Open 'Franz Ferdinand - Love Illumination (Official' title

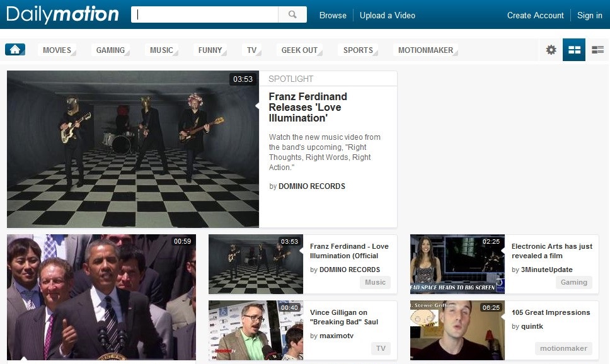click(x=349, y=251)
